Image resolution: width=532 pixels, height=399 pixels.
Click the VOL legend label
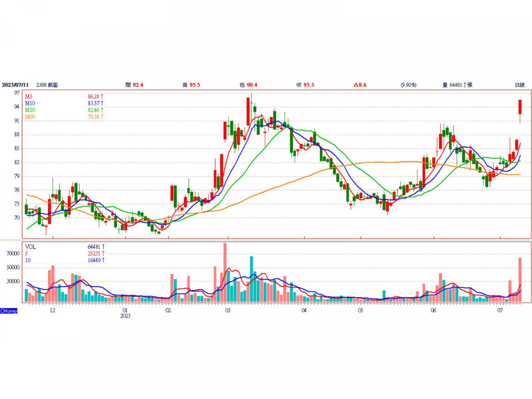(30, 246)
